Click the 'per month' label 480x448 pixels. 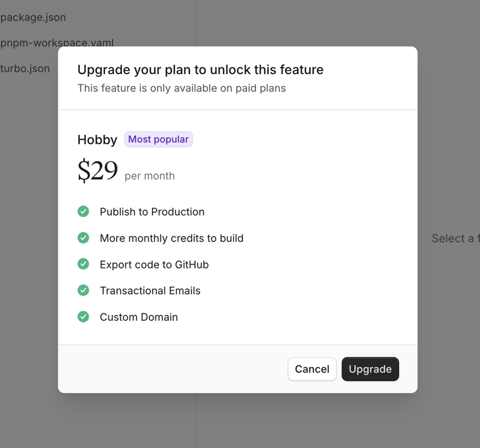(x=149, y=176)
